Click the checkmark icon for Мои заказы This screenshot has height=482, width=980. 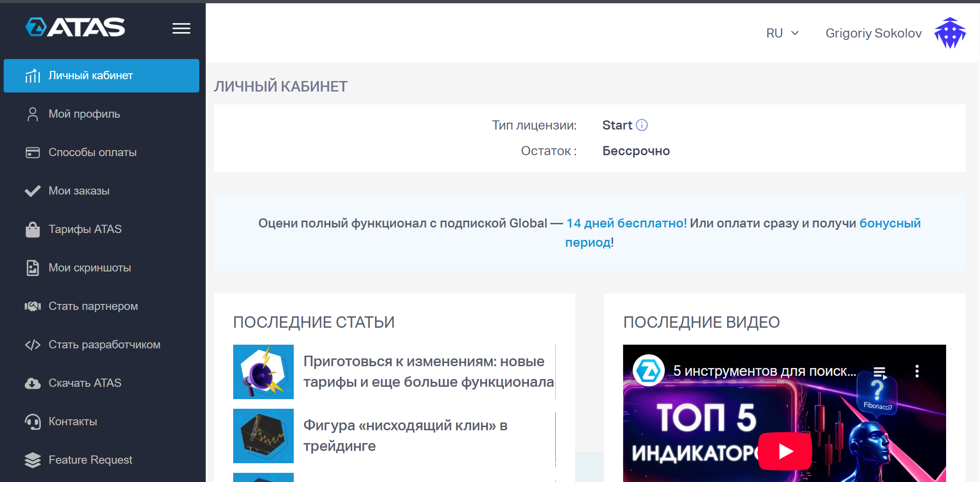33,191
